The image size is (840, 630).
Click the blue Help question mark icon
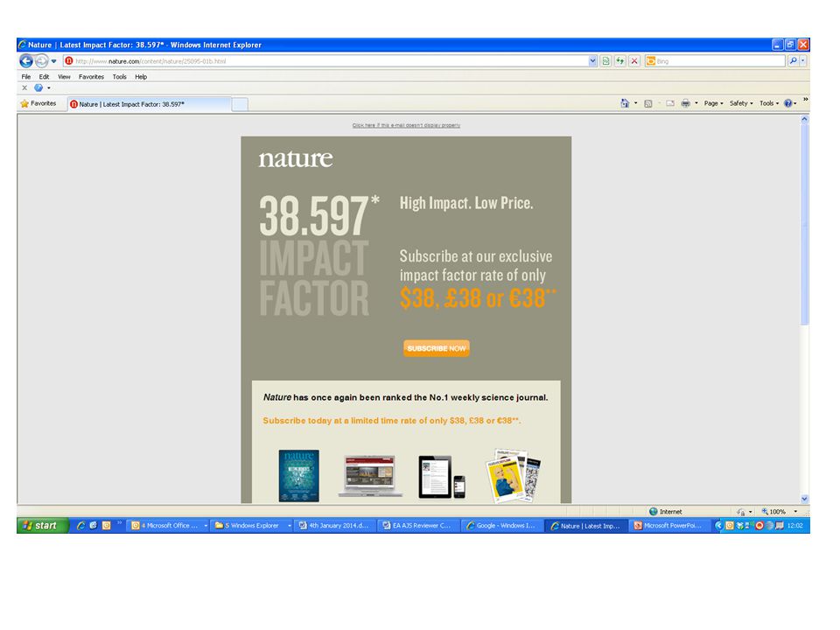pos(788,103)
